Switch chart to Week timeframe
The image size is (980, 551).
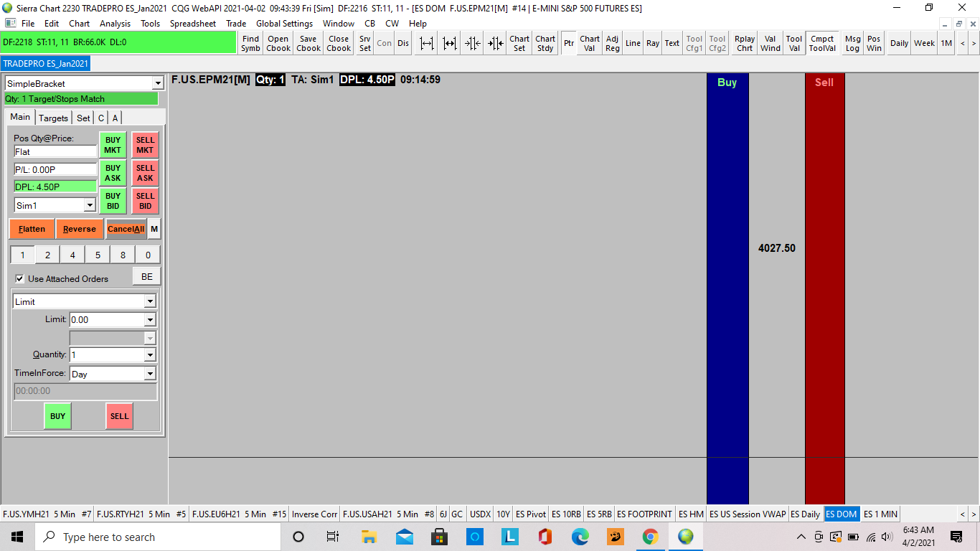(924, 43)
